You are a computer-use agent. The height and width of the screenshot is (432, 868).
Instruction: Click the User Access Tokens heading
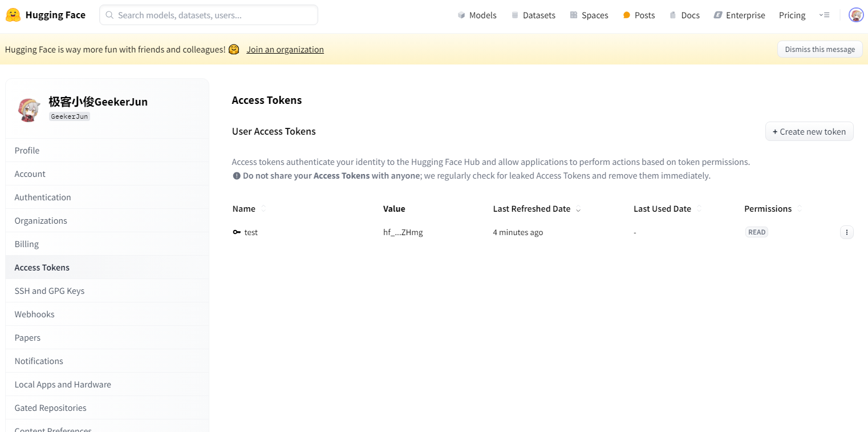274,131
